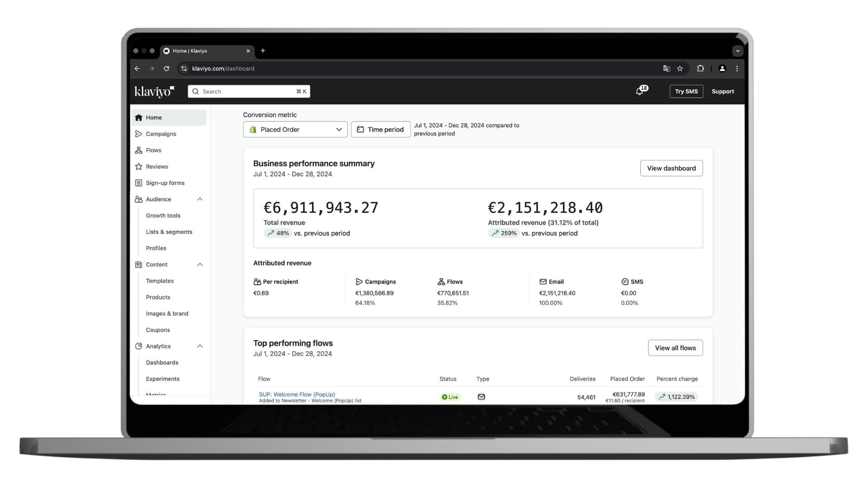Reload the page in browser
The width and height of the screenshot is (868, 488).
[166, 69]
